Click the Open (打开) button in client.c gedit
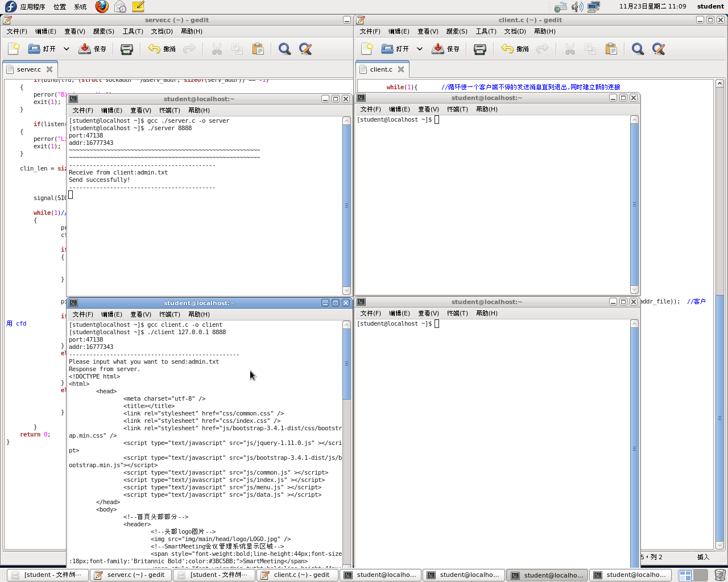The image size is (728, 582). [x=395, y=49]
